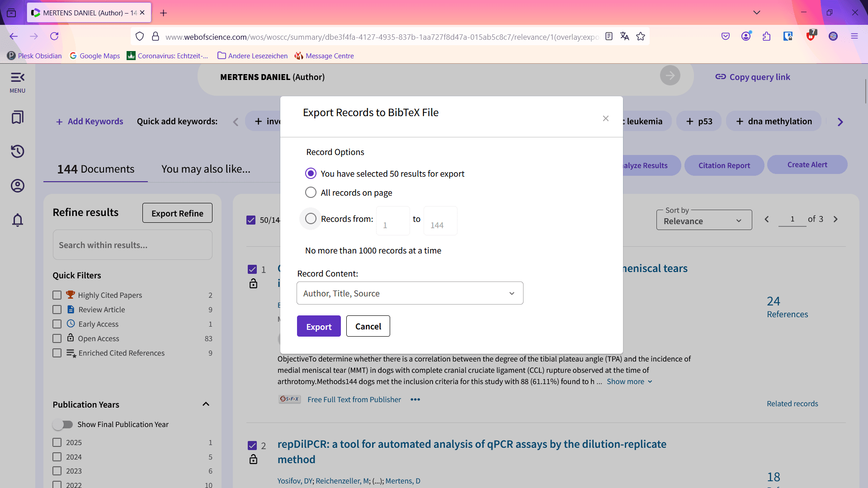Go to next results page arrow
This screenshot has height=488, width=868.
835,219
